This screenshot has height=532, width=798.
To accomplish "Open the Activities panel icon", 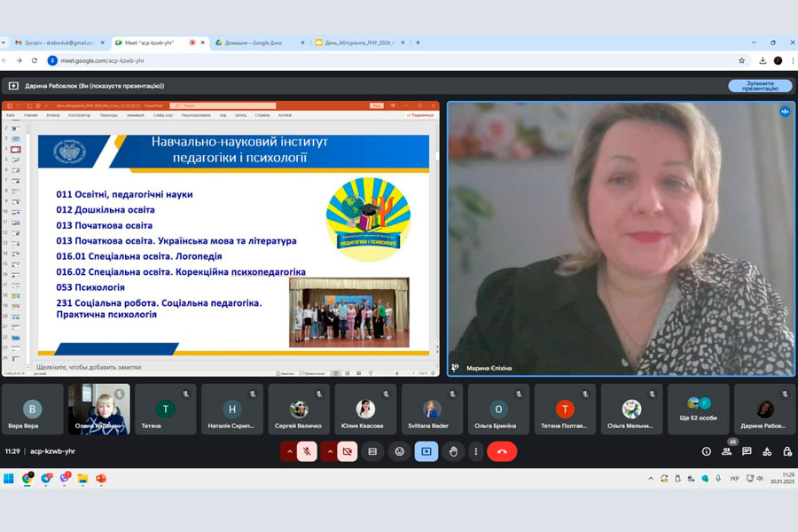I will (x=766, y=451).
